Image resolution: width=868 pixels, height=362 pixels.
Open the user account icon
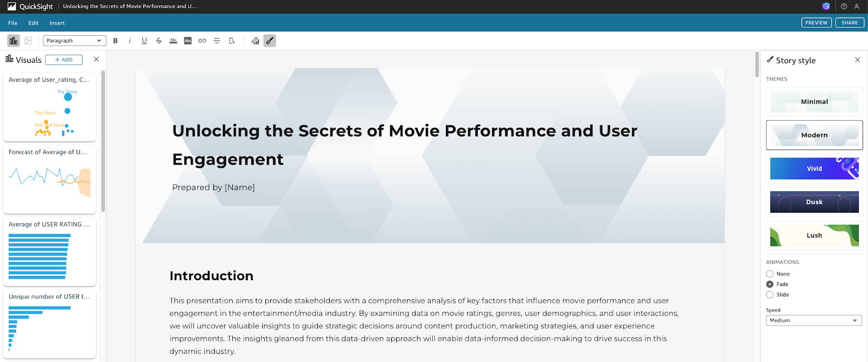857,7
